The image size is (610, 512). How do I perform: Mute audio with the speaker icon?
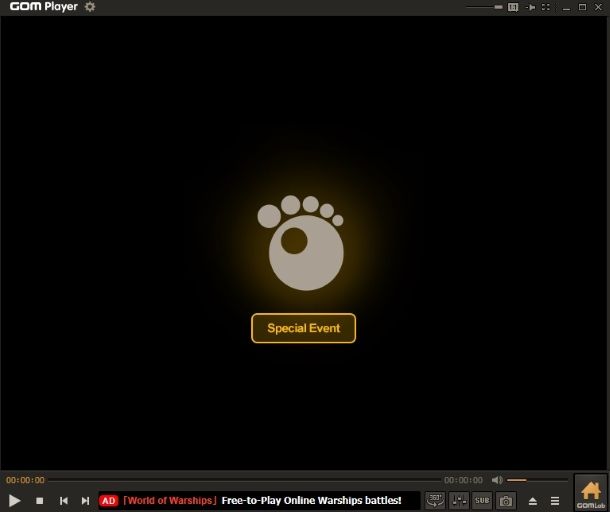click(x=497, y=480)
